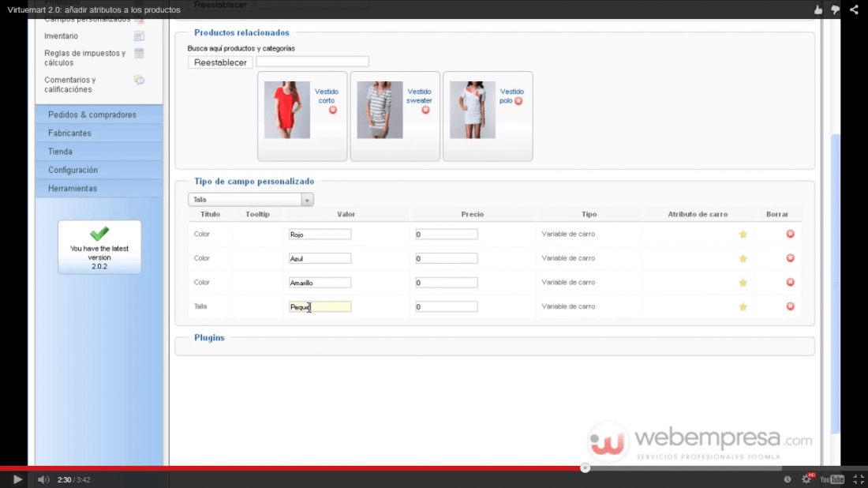The height and width of the screenshot is (488, 868).
Task: Click the Azul value field
Action: tap(320, 258)
